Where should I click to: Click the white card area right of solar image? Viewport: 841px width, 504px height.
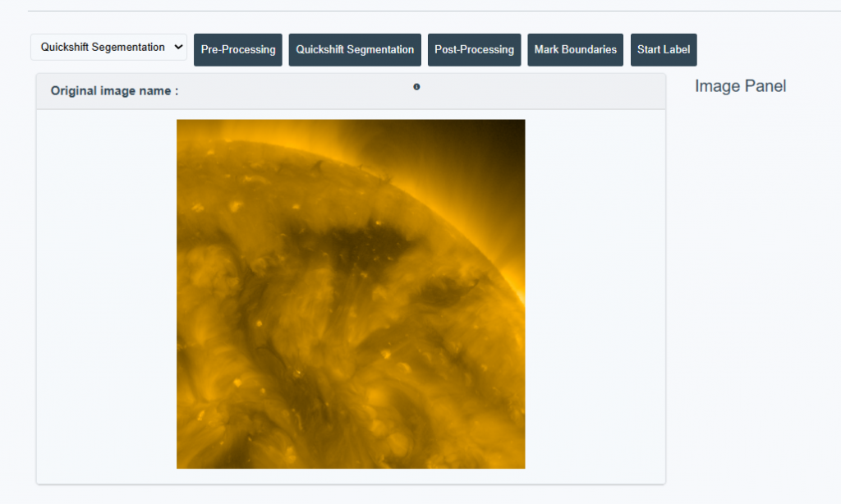[x=595, y=296]
